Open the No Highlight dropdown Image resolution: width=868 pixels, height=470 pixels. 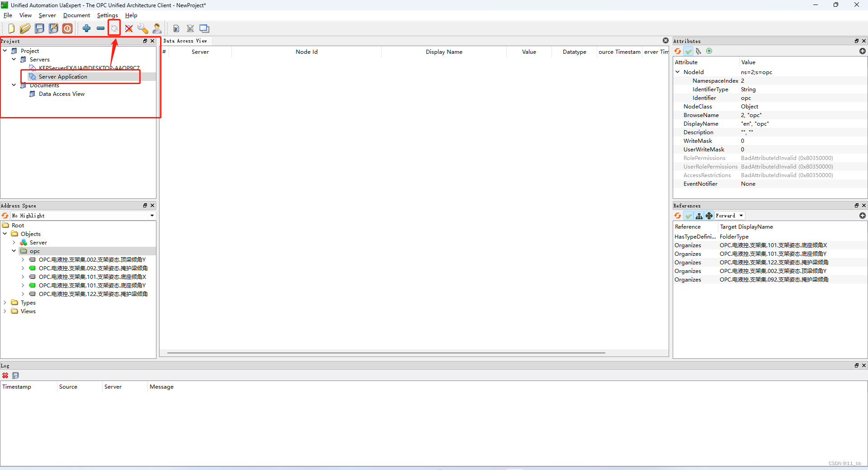tap(83, 216)
